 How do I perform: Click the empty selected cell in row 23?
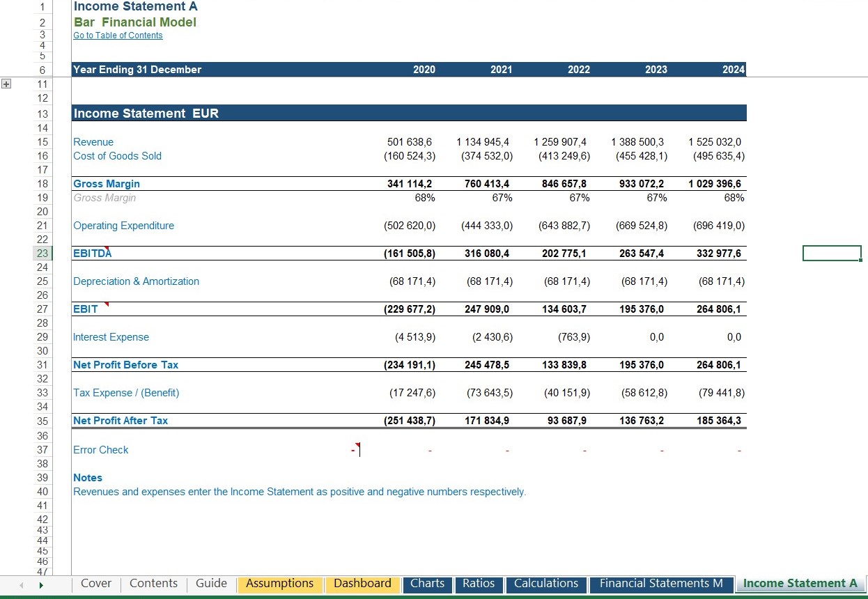pos(832,254)
